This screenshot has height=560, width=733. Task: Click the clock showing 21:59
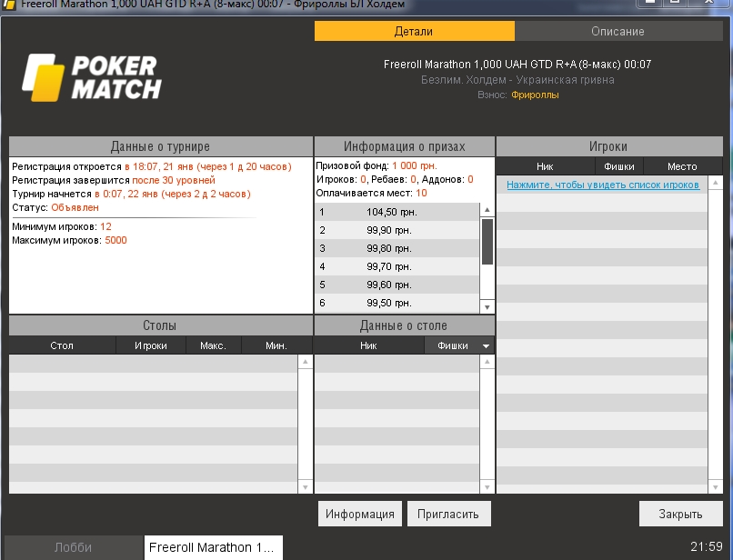[707, 547]
